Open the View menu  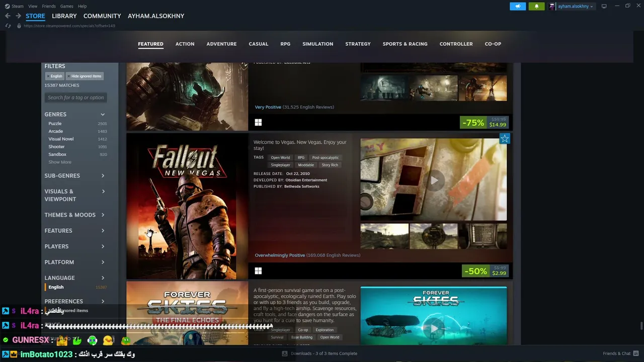click(33, 6)
